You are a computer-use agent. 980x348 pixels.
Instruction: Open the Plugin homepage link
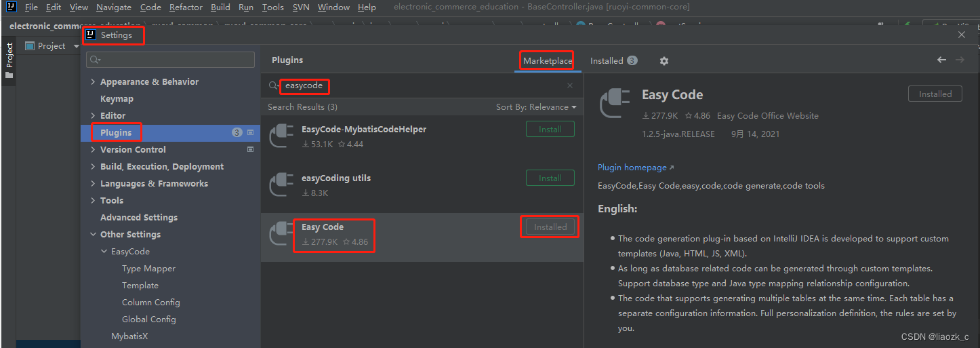[636, 168]
